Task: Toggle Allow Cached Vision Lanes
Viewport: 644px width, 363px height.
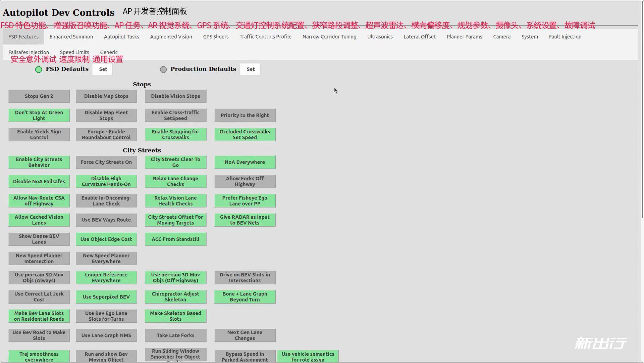Action: [39, 220]
